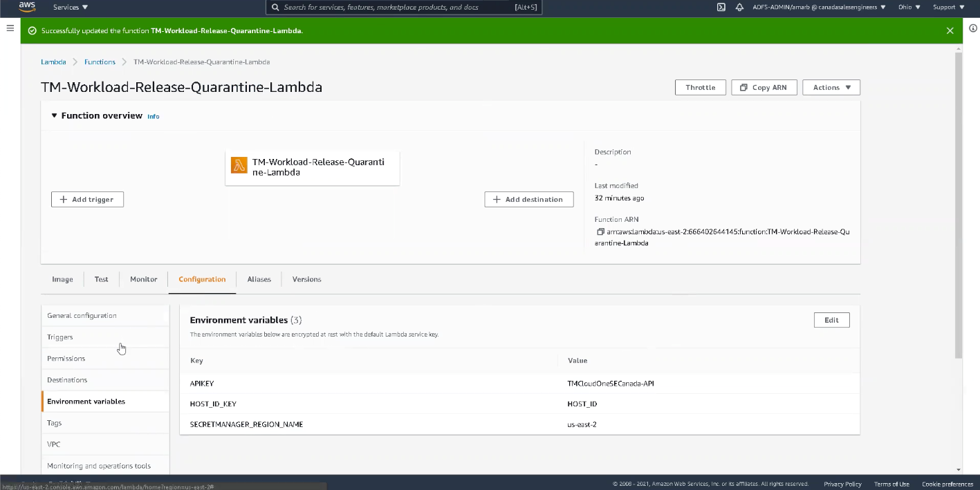This screenshot has height=490, width=980.
Task: Expand the Services dropdown
Action: pyautogui.click(x=71, y=7)
